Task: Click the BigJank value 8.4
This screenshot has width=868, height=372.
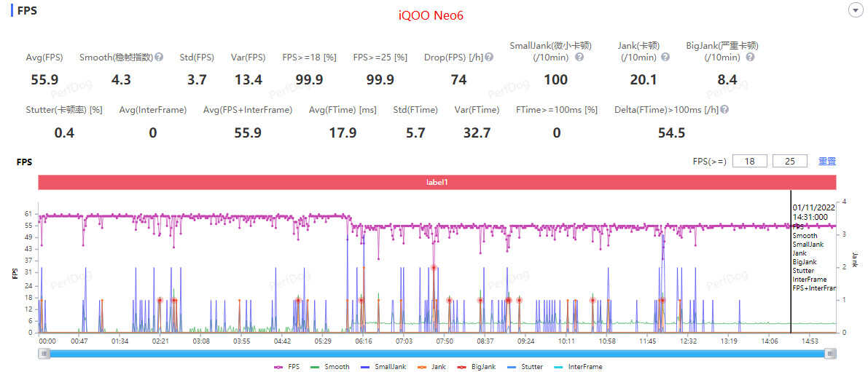Action: click(727, 79)
